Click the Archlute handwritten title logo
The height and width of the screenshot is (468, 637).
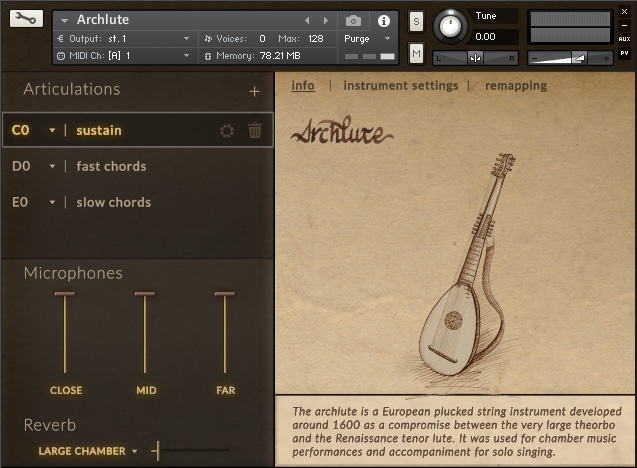tap(342, 131)
